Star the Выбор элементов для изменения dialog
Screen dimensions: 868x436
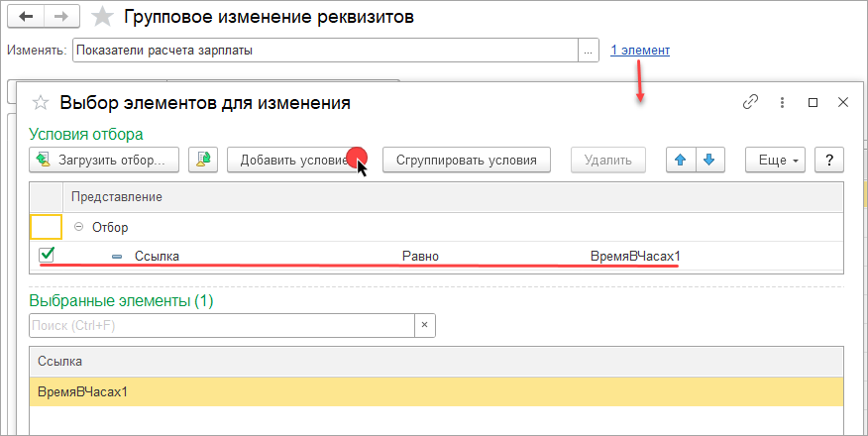click(40, 103)
